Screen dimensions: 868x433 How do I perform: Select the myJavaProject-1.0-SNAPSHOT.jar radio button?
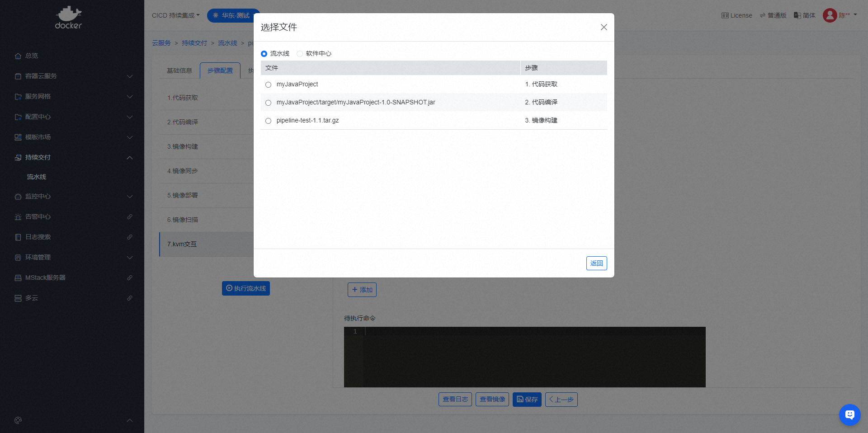coord(269,103)
